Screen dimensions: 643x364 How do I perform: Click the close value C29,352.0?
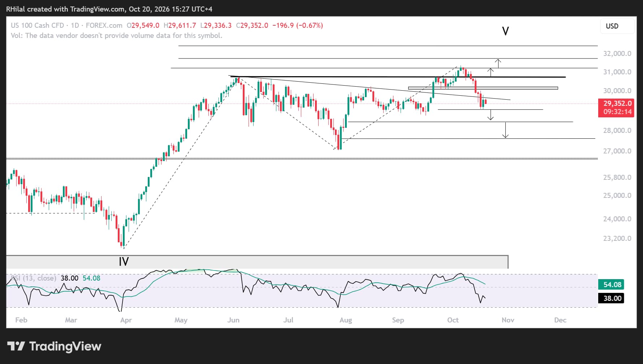point(252,25)
